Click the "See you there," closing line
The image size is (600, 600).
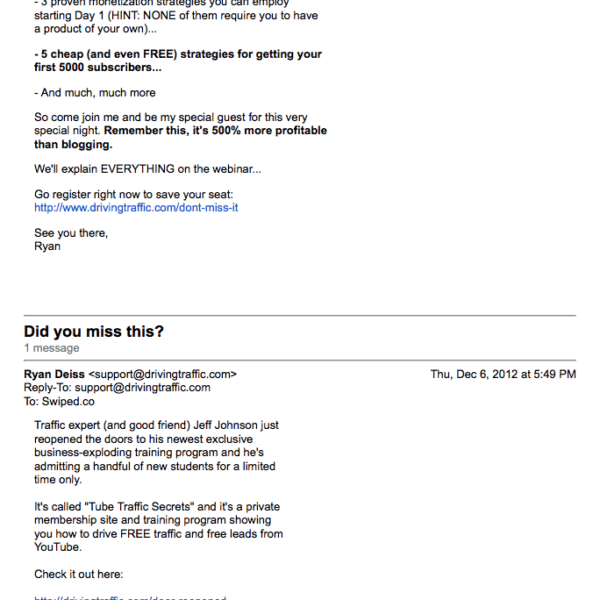tap(70, 233)
